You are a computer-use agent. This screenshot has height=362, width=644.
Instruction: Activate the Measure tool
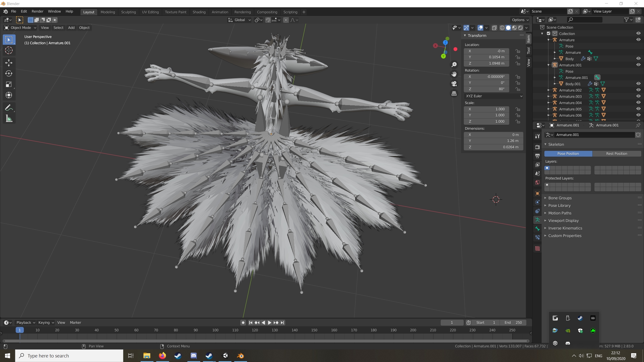[x=9, y=118]
